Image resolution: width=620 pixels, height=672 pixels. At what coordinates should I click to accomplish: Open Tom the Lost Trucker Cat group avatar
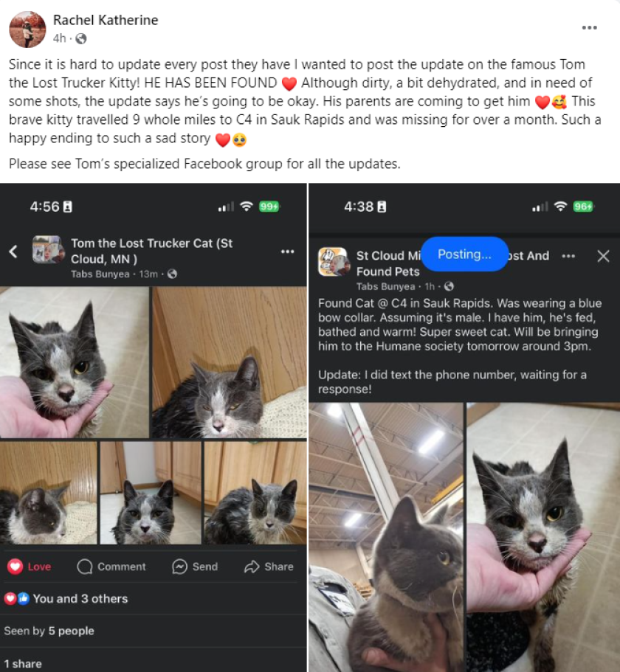coord(47,249)
